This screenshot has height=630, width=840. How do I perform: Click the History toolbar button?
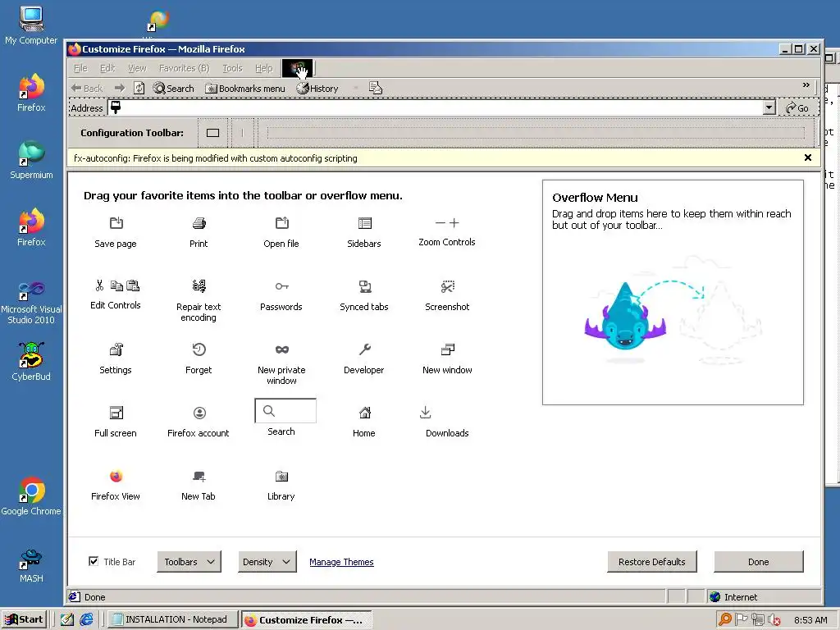[317, 89]
